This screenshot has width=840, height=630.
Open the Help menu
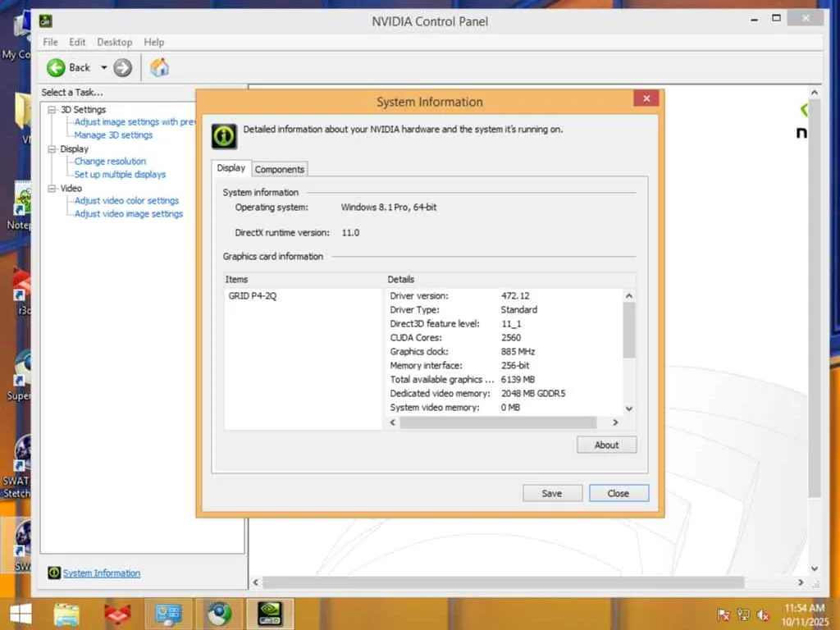point(153,43)
